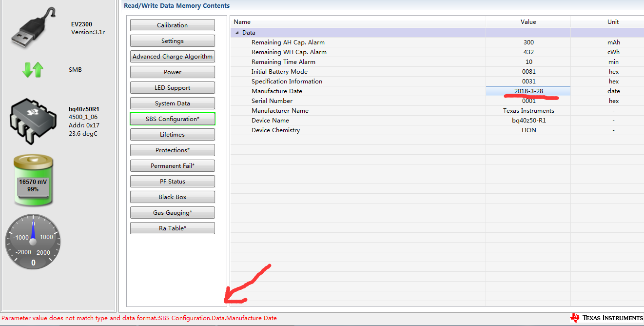Screen dimensions: 644x326
Task: Select Specification Information value 0031
Action: (528, 81)
